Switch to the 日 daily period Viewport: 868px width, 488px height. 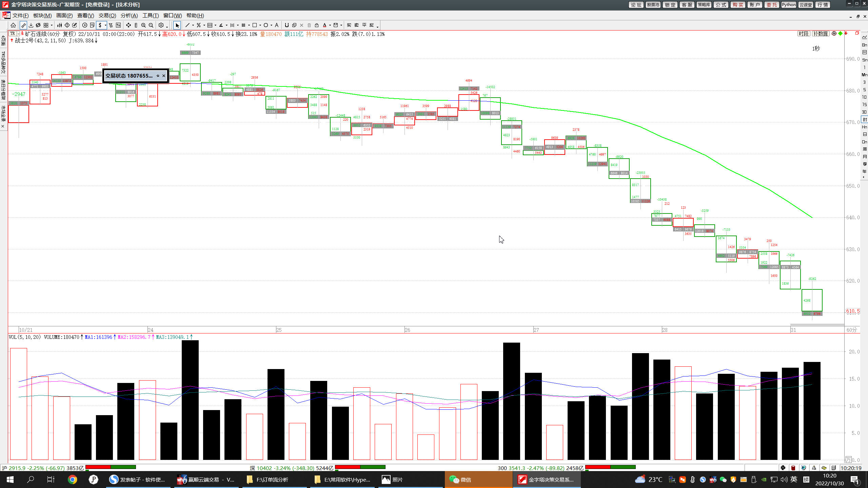pyautogui.click(x=865, y=134)
